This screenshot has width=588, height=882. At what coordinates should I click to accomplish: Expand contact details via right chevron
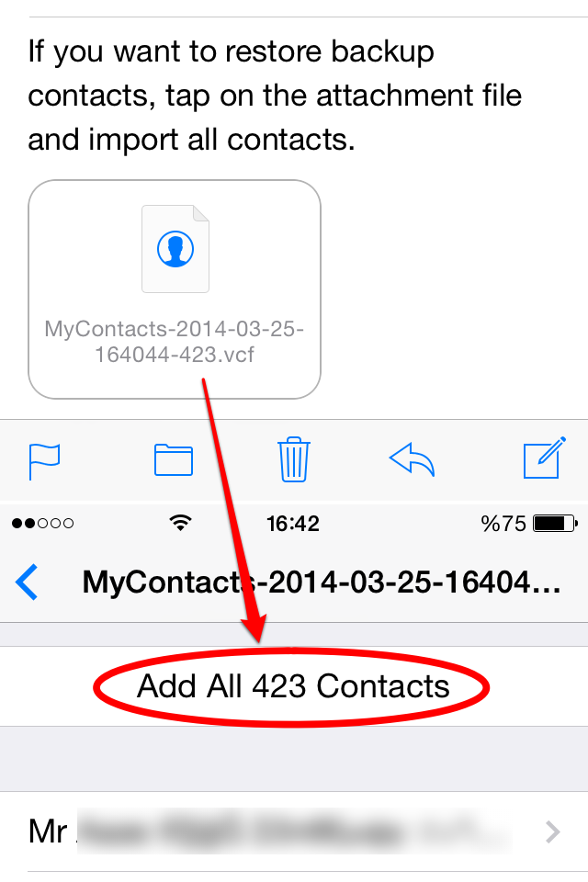[553, 831]
